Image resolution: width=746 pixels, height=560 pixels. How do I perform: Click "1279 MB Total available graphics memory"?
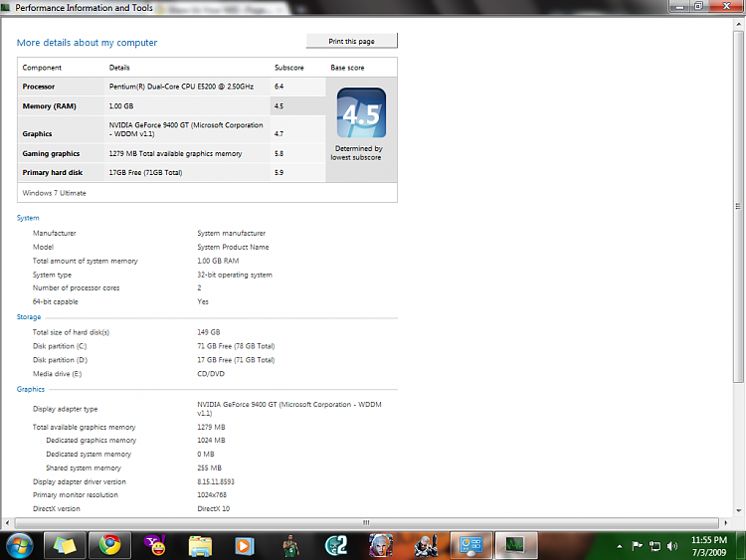[x=175, y=154]
